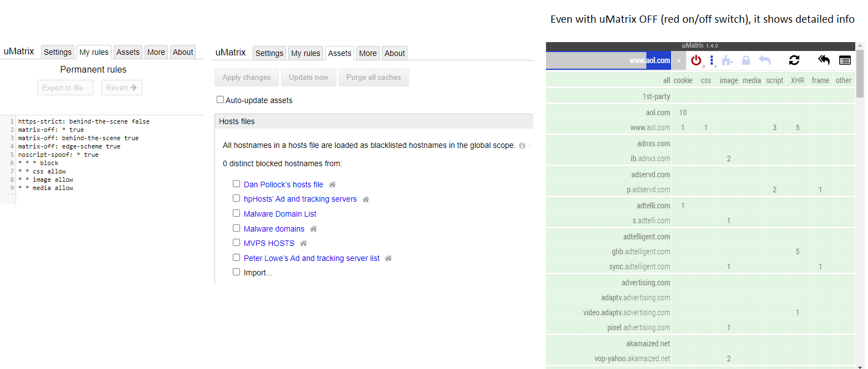
Task: Click the puzzle piece icon in uMatrix toolbar
Action: (727, 60)
